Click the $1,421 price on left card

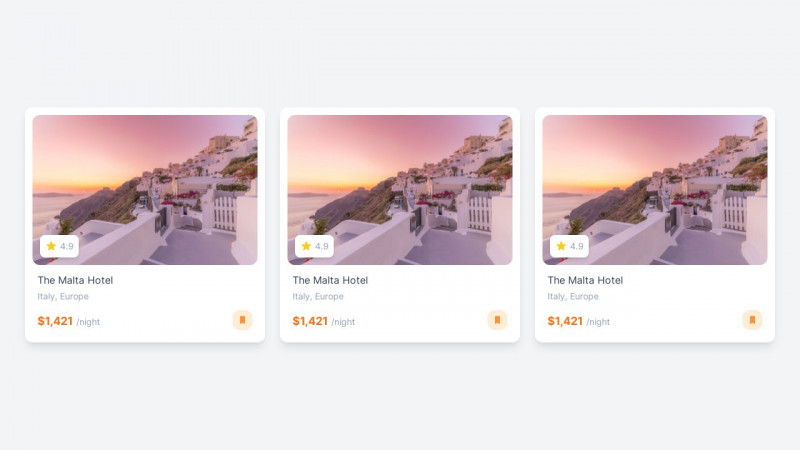point(55,321)
